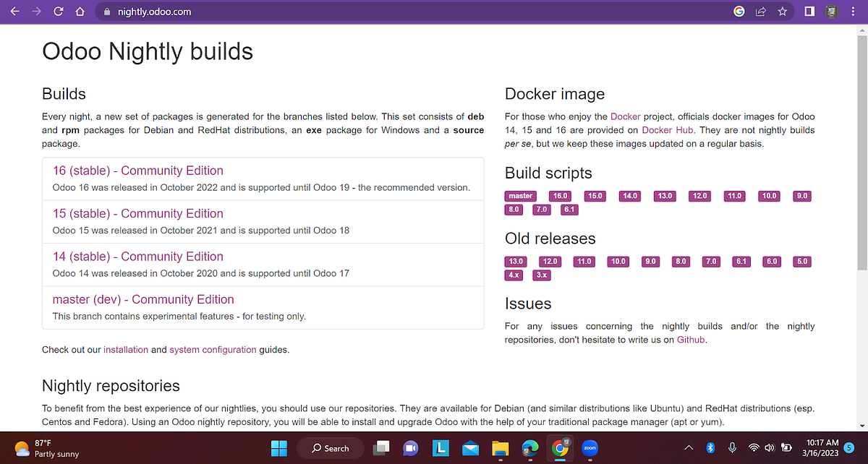
Task: Open the browser profile avatar menu
Action: coord(830,12)
